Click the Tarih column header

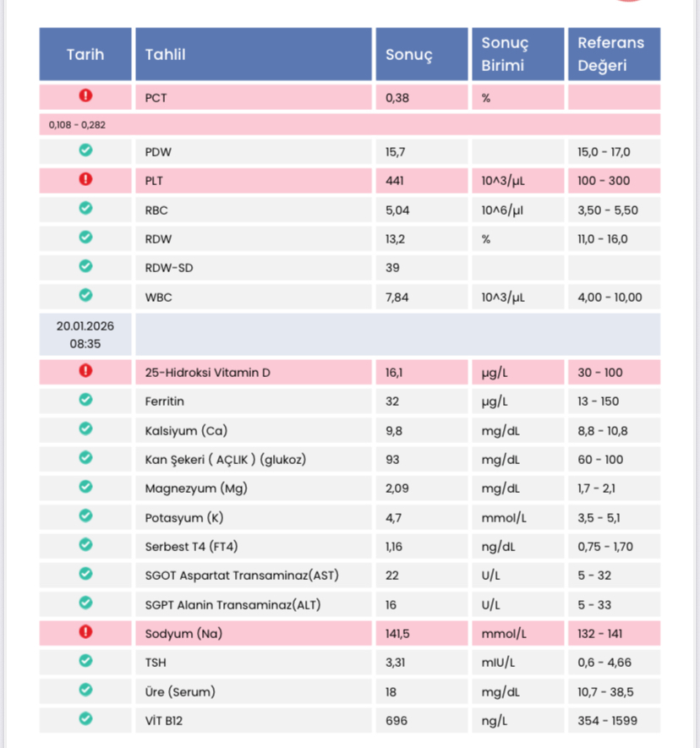pos(85,54)
